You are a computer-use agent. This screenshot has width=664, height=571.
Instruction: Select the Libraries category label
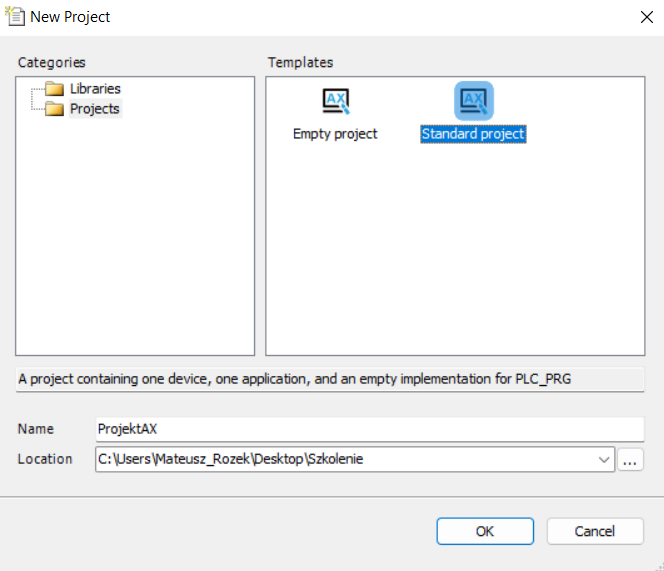[x=95, y=89]
